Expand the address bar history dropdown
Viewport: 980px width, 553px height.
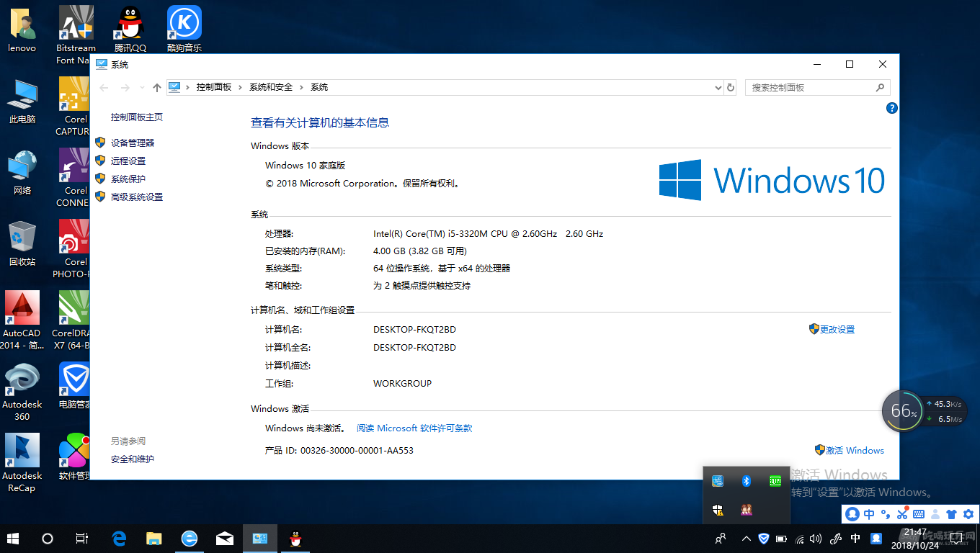[718, 87]
